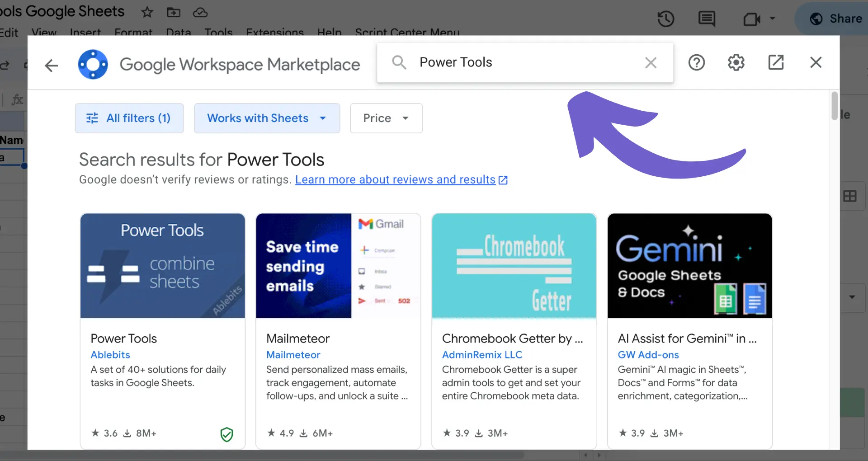Click the magnifier search icon
868x461 pixels.
[399, 62]
